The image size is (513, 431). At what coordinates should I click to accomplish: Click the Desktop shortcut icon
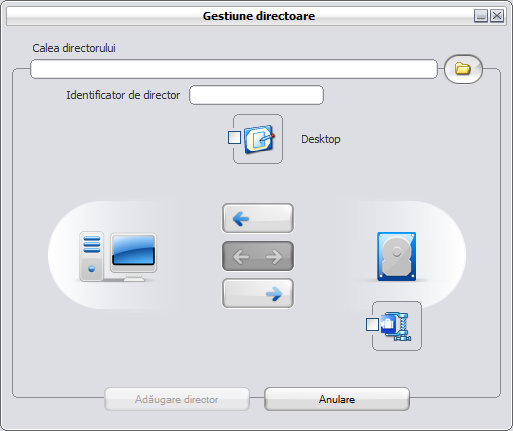pos(259,139)
